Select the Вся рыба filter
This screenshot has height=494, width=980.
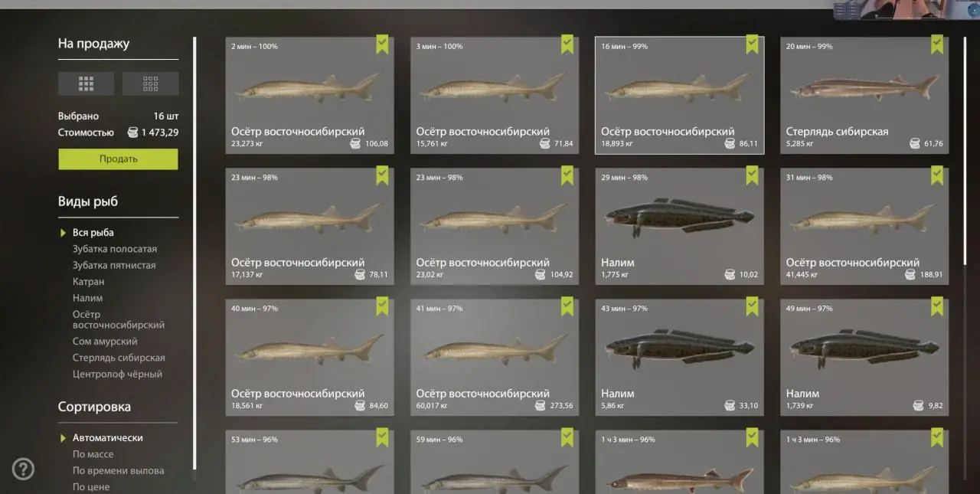click(93, 232)
